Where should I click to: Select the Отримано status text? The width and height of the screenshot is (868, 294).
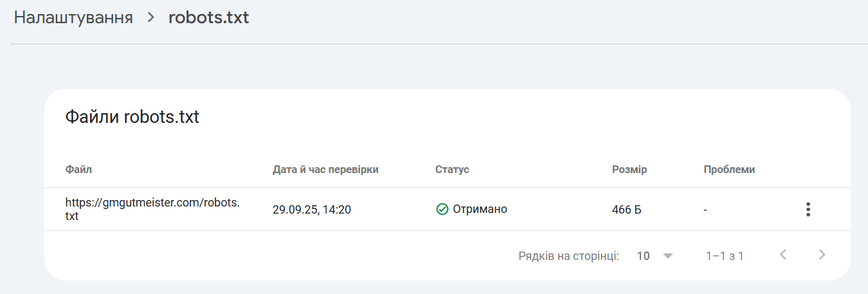pyautogui.click(x=480, y=209)
